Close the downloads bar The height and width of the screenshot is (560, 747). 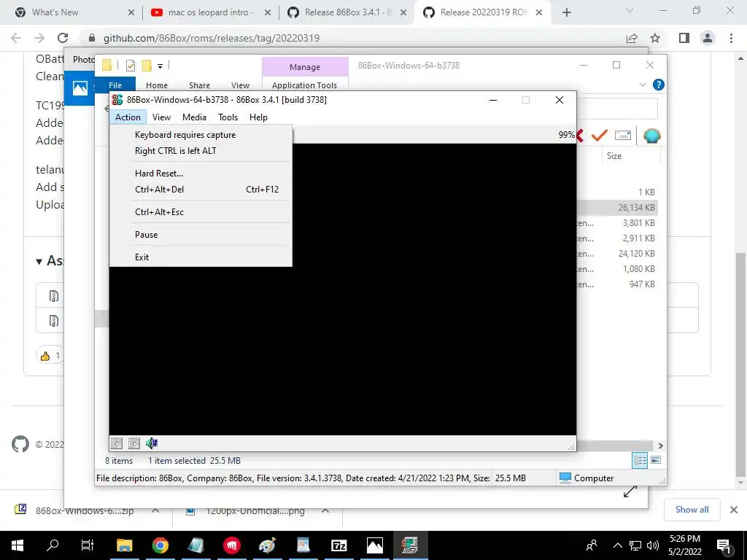tap(734, 510)
